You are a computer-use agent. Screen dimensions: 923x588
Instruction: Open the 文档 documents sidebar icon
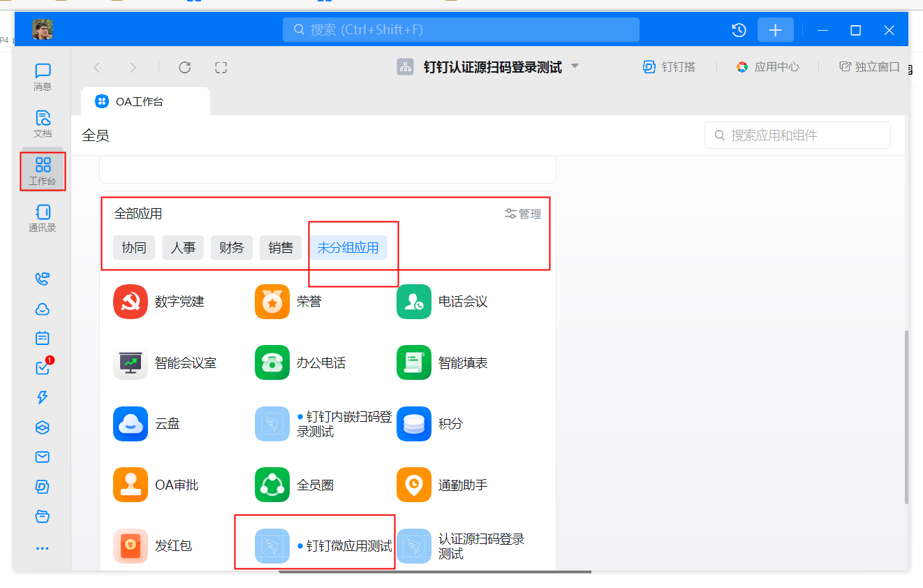43,124
